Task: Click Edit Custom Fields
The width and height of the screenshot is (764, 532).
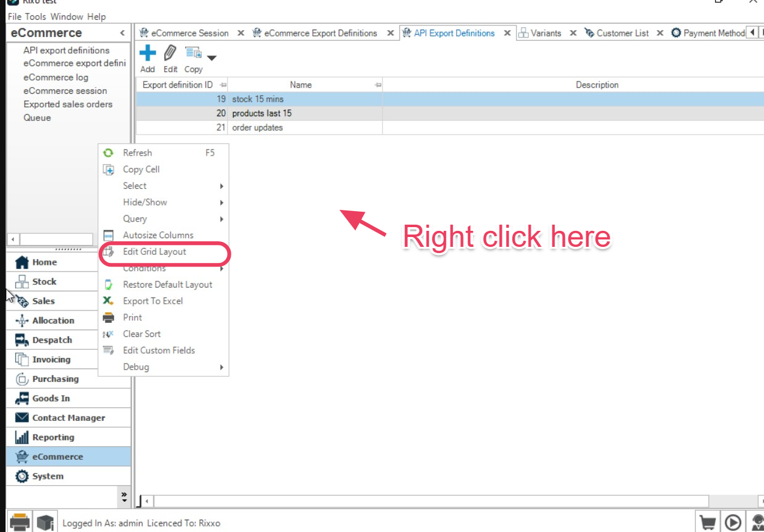Action: pyautogui.click(x=164, y=351)
